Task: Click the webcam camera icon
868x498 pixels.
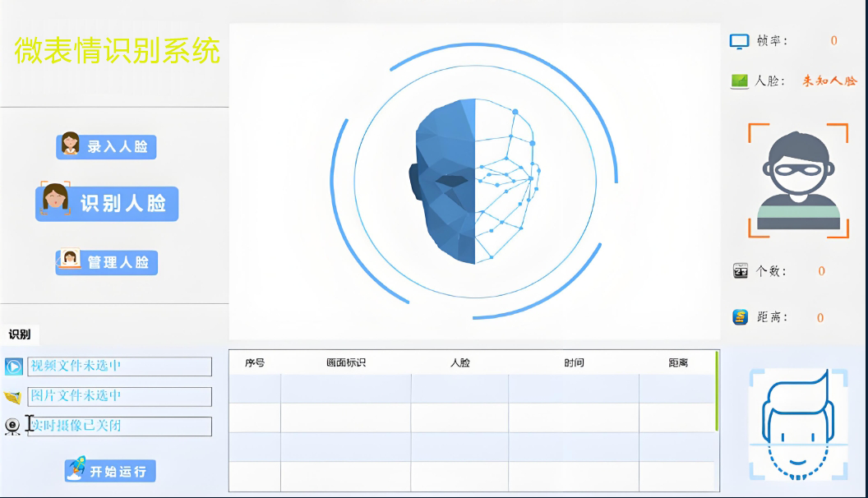Action: (13, 427)
